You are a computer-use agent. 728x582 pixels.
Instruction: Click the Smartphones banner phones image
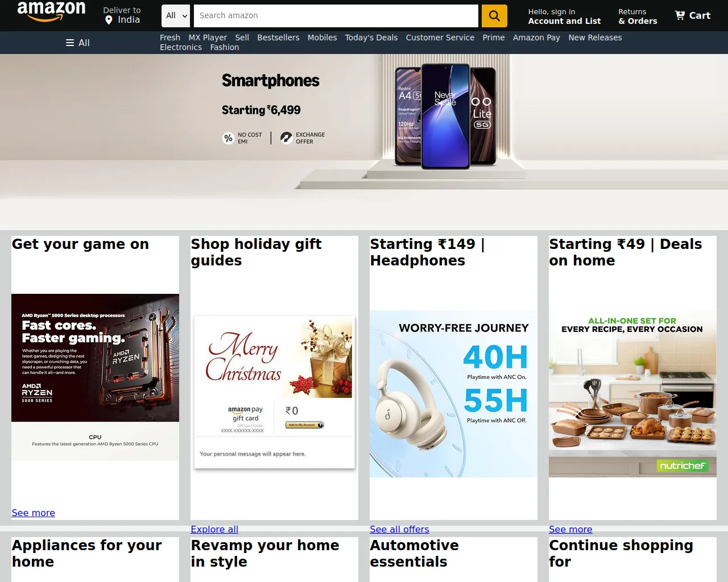click(445, 117)
